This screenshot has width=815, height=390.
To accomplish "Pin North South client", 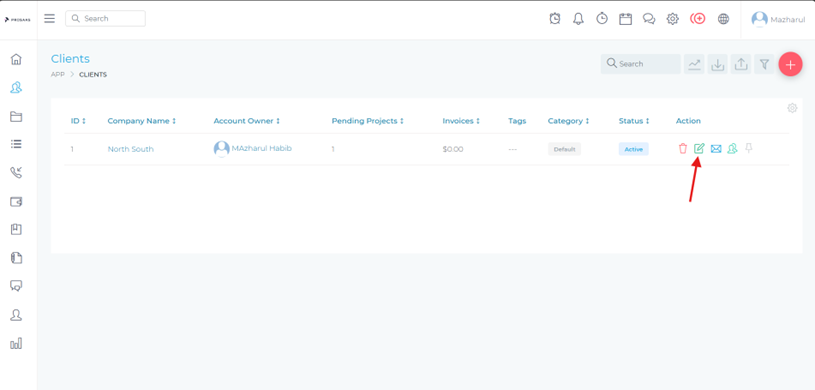I will tap(748, 148).
